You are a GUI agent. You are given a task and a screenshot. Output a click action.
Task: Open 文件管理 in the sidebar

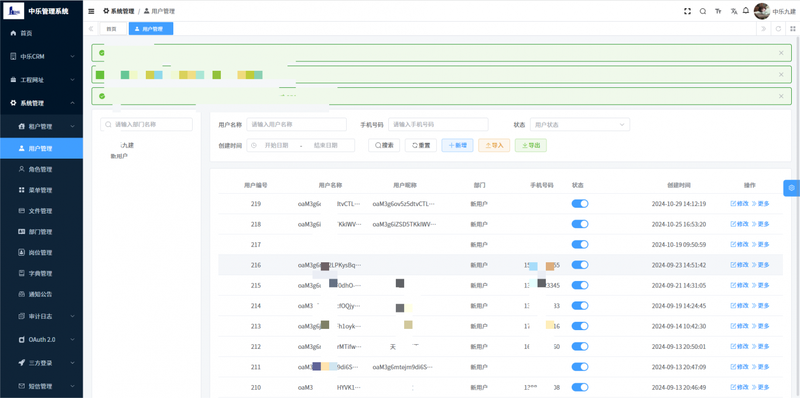[x=41, y=211]
